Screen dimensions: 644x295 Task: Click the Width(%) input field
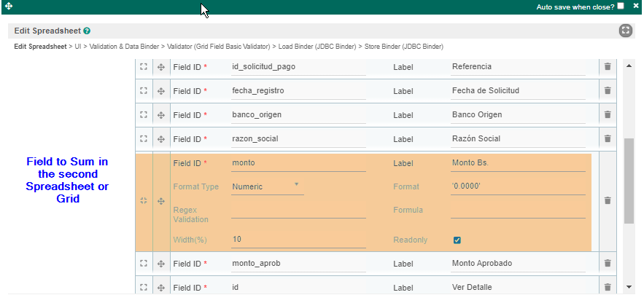pos(298,240)
